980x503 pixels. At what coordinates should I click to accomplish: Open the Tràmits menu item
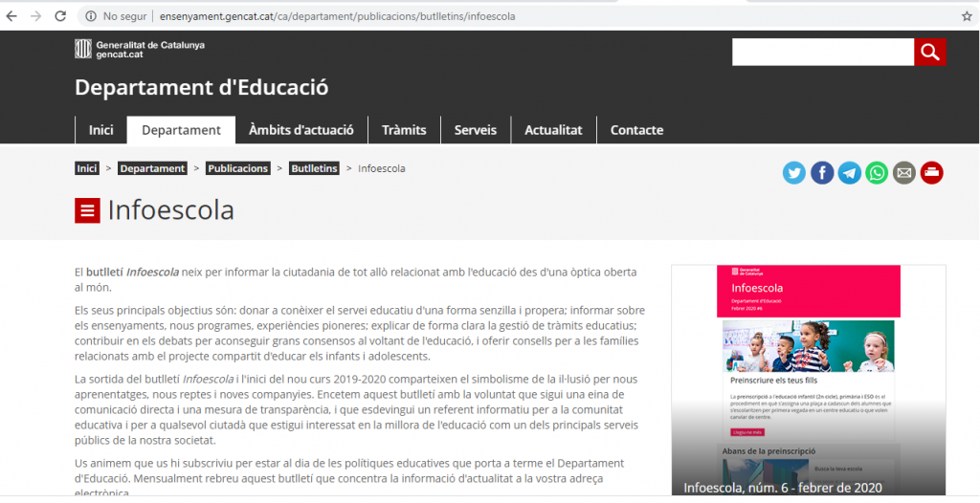click(404, 130)
